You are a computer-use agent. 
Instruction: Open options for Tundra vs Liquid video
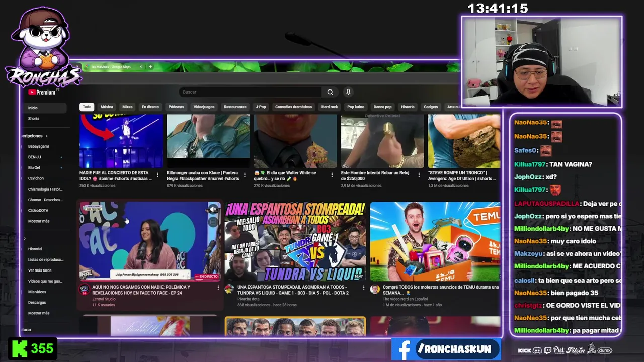coord(363,289)
